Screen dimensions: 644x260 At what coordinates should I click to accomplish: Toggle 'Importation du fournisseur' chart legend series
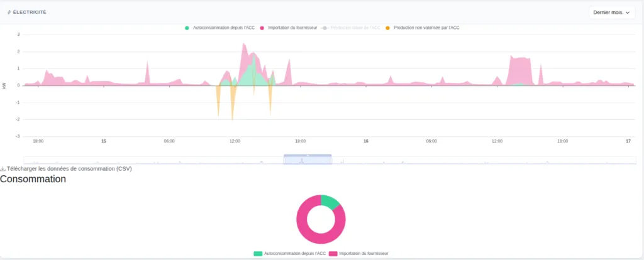(x=288, y=28)
